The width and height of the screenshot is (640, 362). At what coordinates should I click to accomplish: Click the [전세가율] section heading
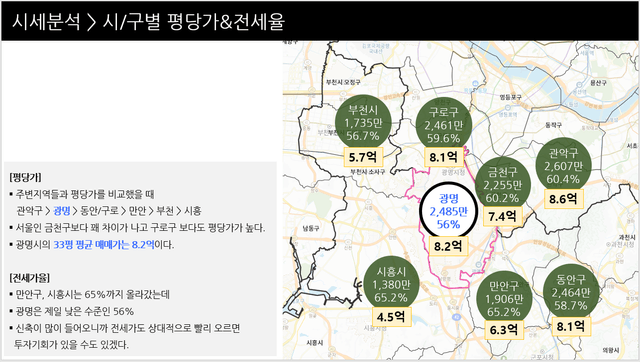[x=29, y=278]
